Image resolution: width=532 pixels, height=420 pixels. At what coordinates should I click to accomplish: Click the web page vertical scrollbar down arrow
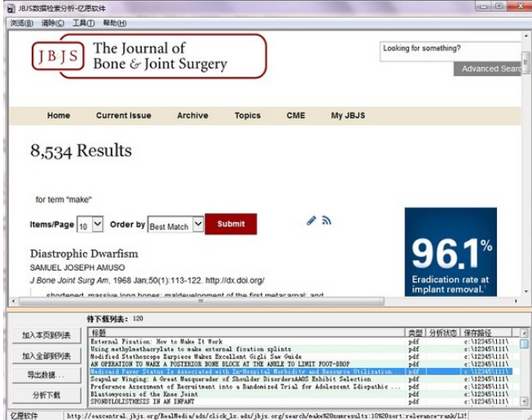click(x=526, y=291)
